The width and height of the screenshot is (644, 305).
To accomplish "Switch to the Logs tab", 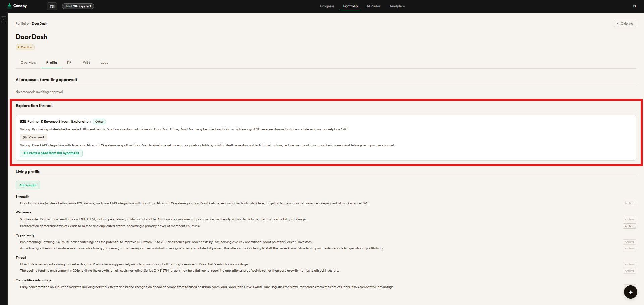I will (104, 63).
